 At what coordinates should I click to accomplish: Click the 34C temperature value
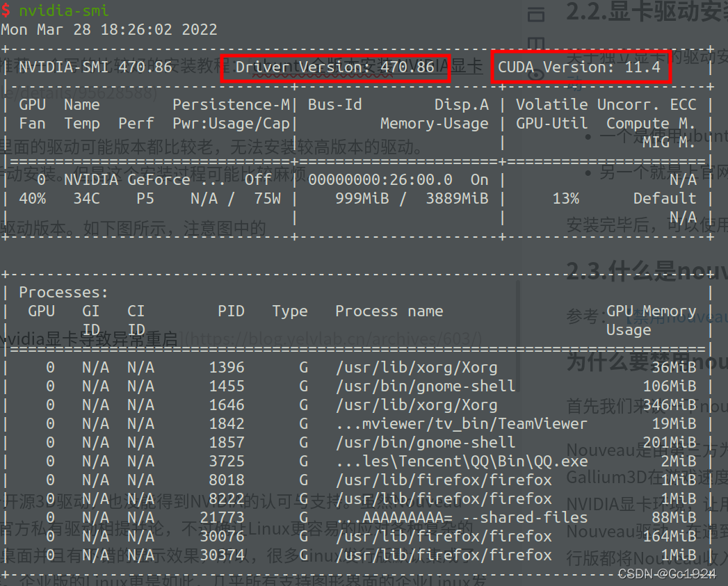pyautogui.click(x=86, y=199)
